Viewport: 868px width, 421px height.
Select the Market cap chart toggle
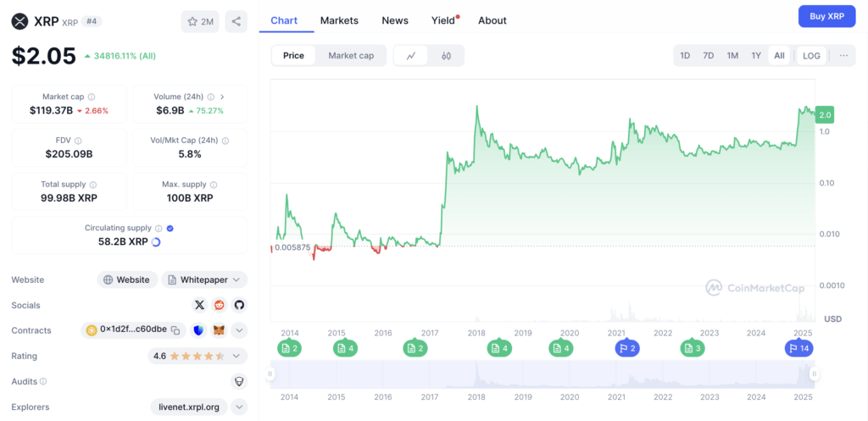351,55
